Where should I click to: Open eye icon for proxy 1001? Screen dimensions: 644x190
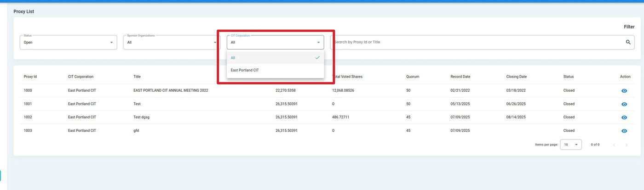pos(624,104)
